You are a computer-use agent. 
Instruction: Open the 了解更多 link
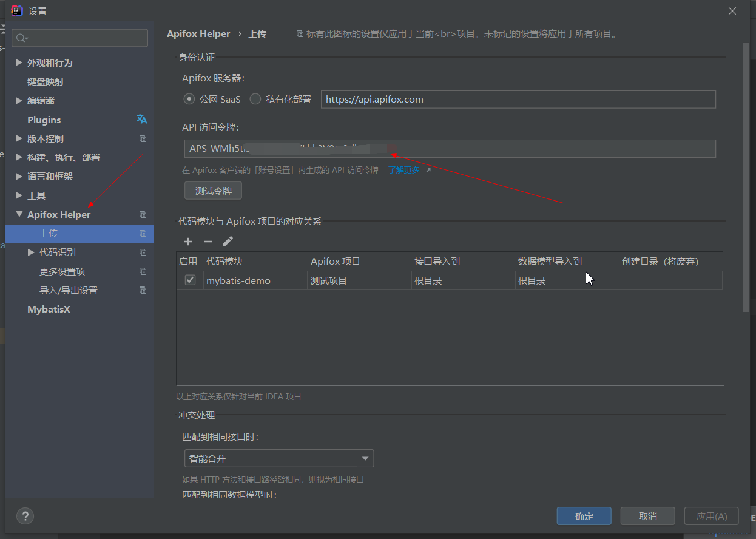[x=403, y=170]
